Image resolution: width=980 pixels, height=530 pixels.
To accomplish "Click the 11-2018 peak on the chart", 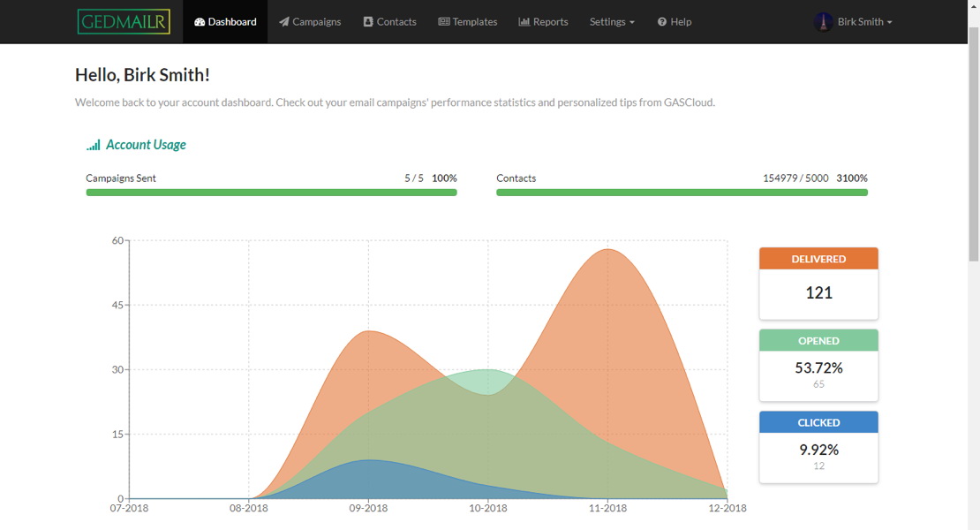I will 608,250.
